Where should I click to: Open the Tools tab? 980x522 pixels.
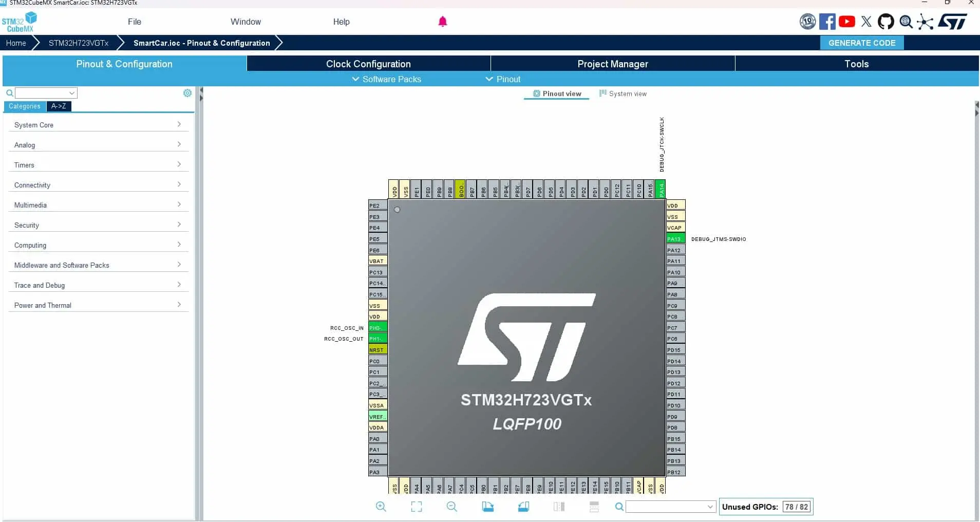click(857, 64)
